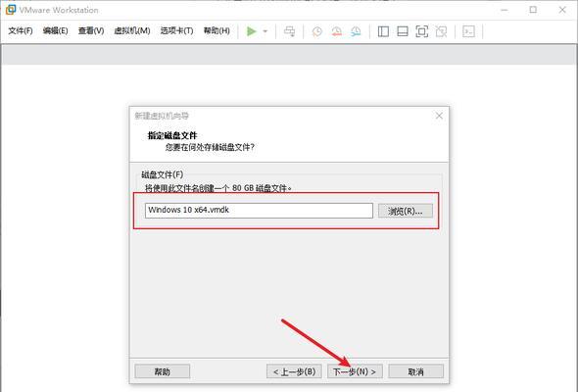The width and height of the screenshot is (578, 392).
Task: Click the 您要在何处存储磁盘文件? text
Action: [210, 147]
